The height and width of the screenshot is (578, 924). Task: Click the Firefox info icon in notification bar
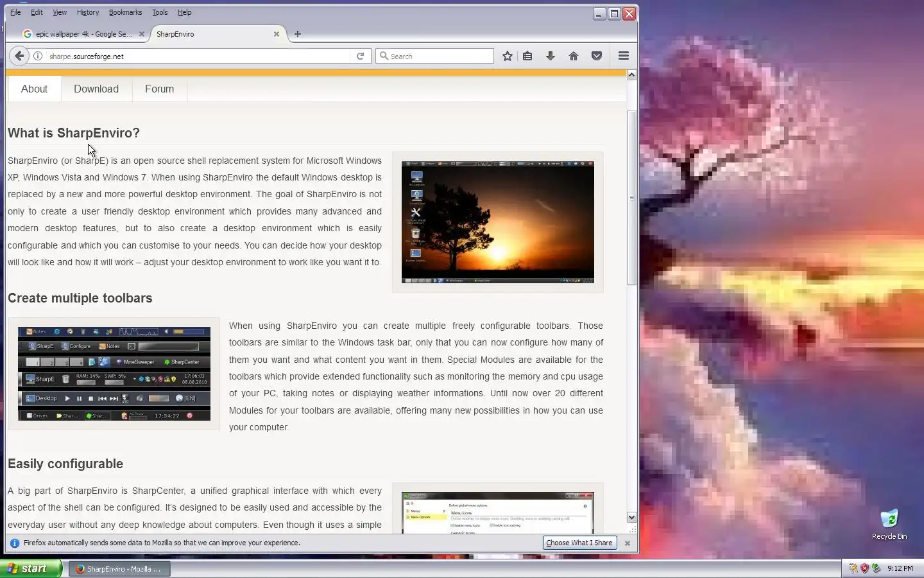tap(15, 543)
